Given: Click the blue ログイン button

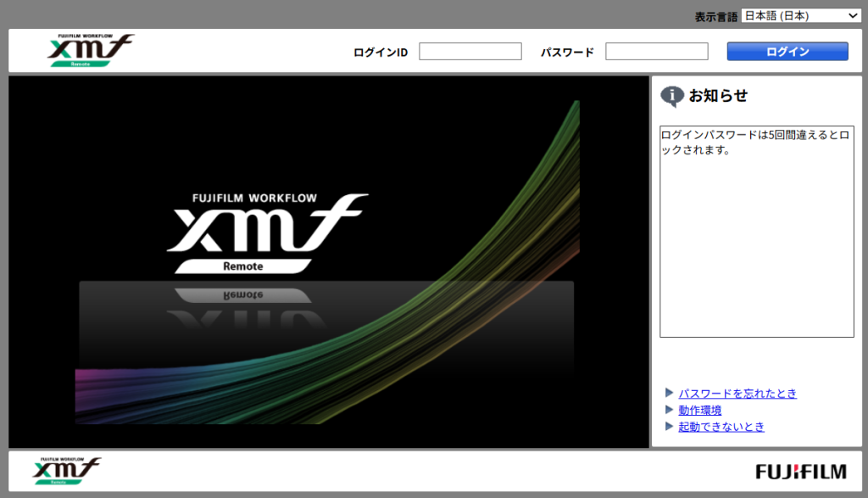Looking at the screenshot, I should click(787, 52).
